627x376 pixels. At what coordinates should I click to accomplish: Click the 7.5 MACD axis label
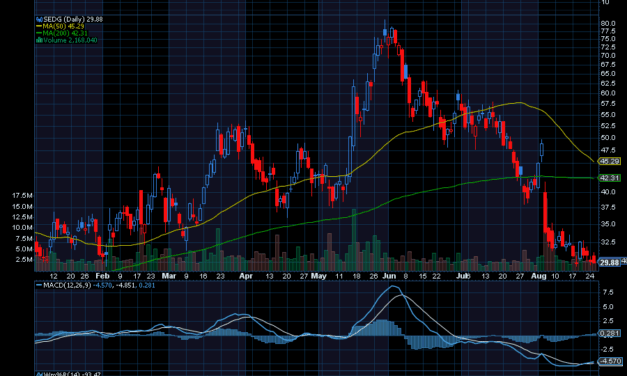tap(608, 292)
